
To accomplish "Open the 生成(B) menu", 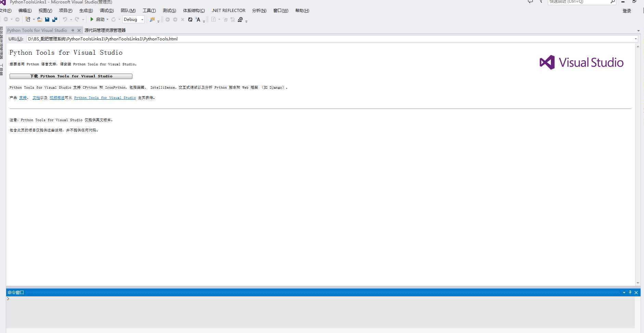I will pyautogui.click(x=86, y=11).
